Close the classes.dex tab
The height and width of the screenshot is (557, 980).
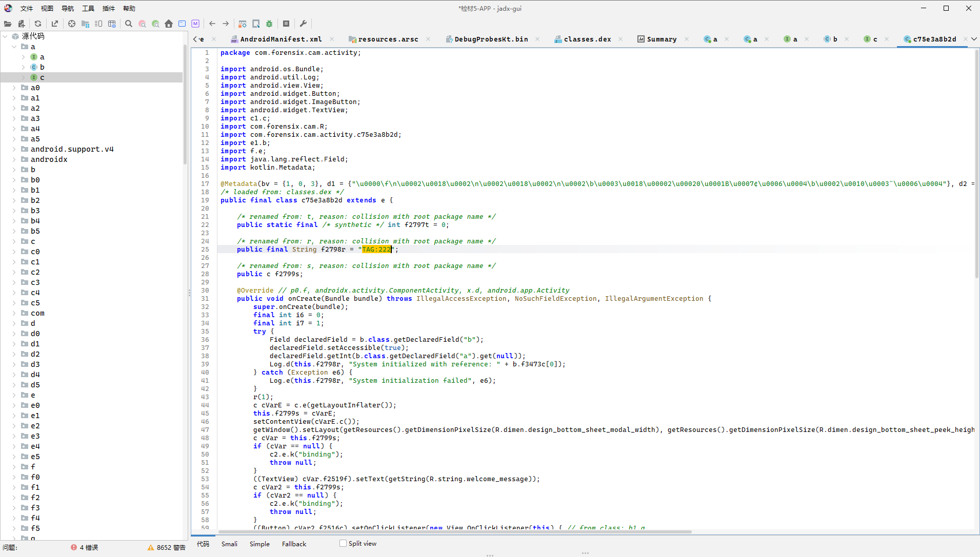coord(621,39)
